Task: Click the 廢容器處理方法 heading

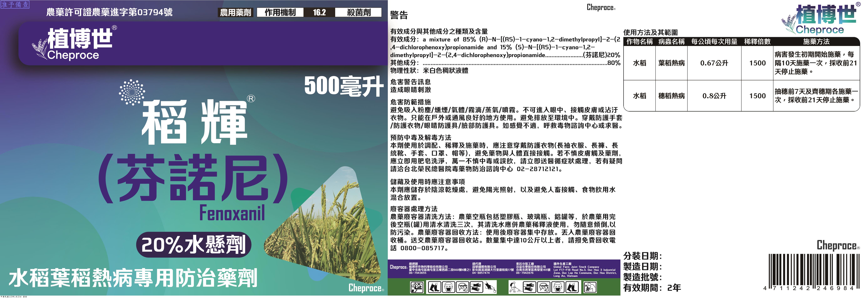Action: [414, 209]
